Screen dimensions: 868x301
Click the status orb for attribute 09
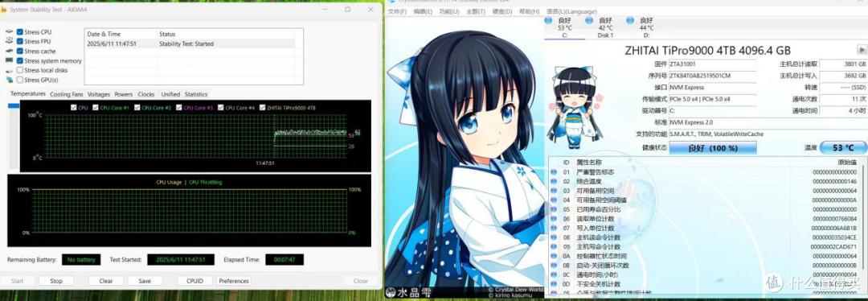point(554,247)
